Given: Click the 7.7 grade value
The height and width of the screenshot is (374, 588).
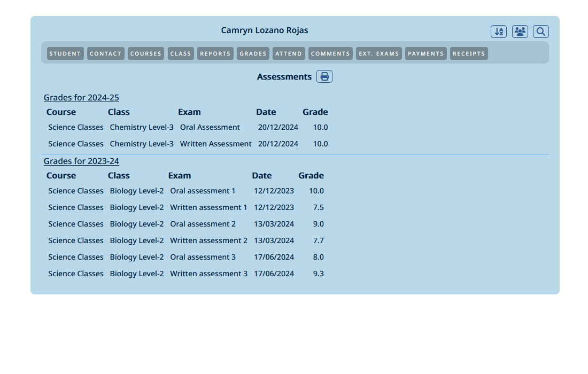Looking at the screenshot, I should 319,240.
